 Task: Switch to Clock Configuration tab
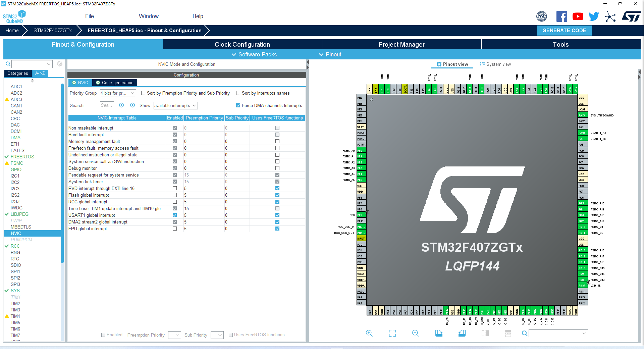[x=242, y=44]
